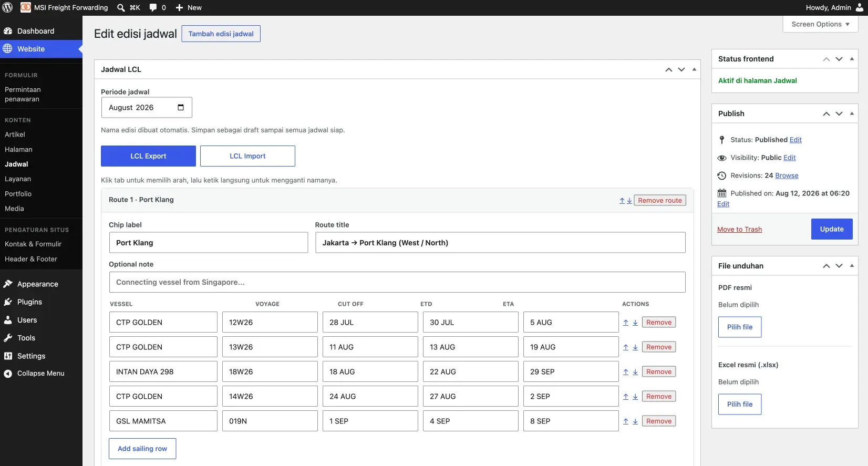
Task: Move INTAN DAYA 298 row down
Action: [635, 372]
